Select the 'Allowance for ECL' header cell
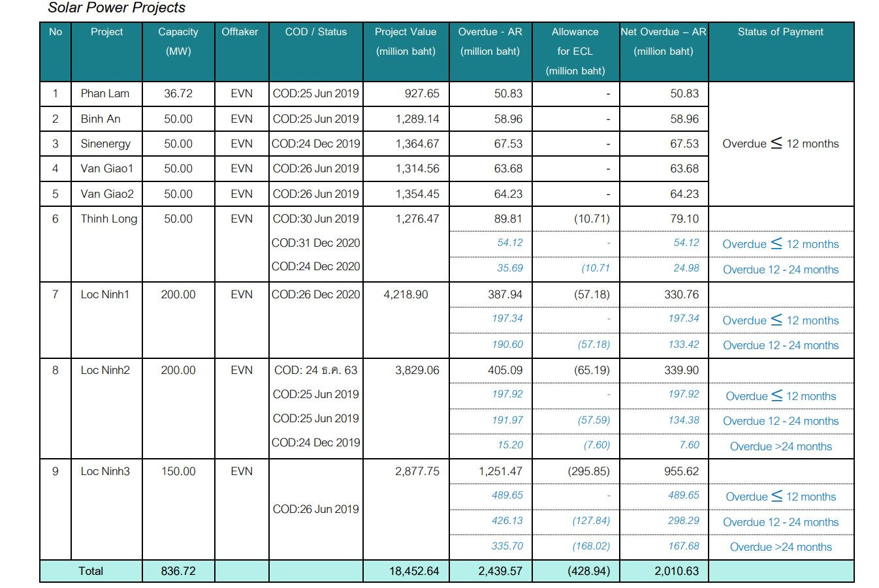This screenshot has height=588, width=879. [575, 51]
